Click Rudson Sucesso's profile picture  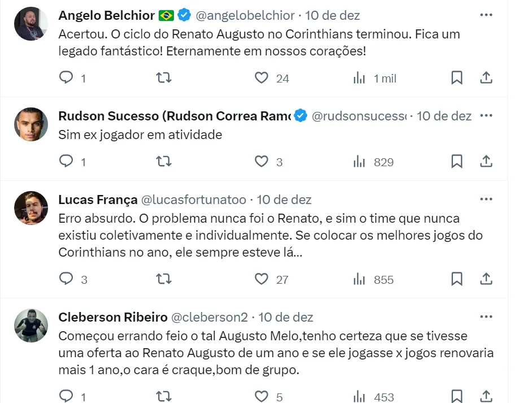pos(31,124)
